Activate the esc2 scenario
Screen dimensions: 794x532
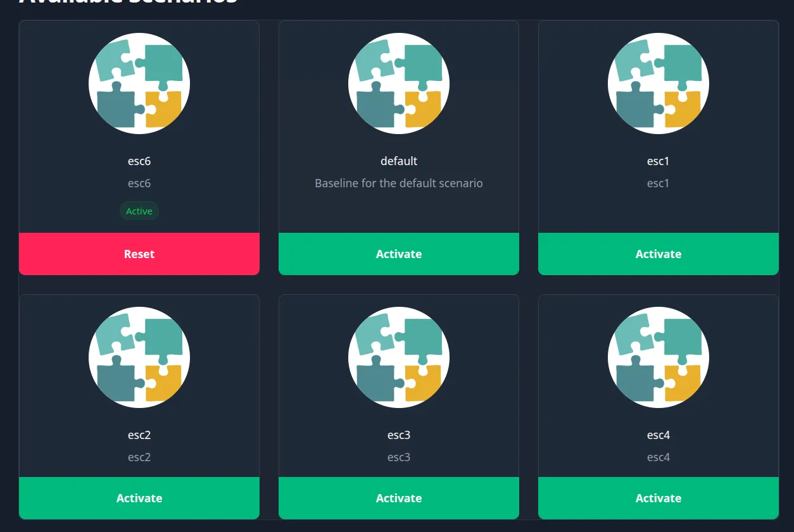139,498
